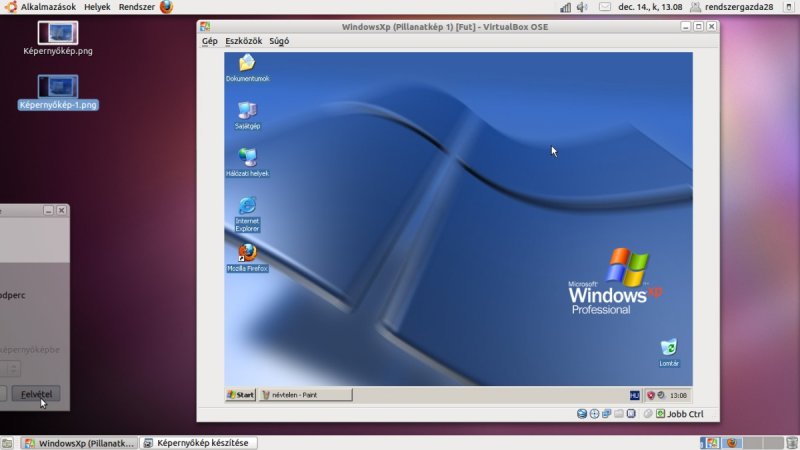Viewport: 800px width, 450px height.
Task: Click the XP tray clock showing 13:08
Action: tap(678, 395)
